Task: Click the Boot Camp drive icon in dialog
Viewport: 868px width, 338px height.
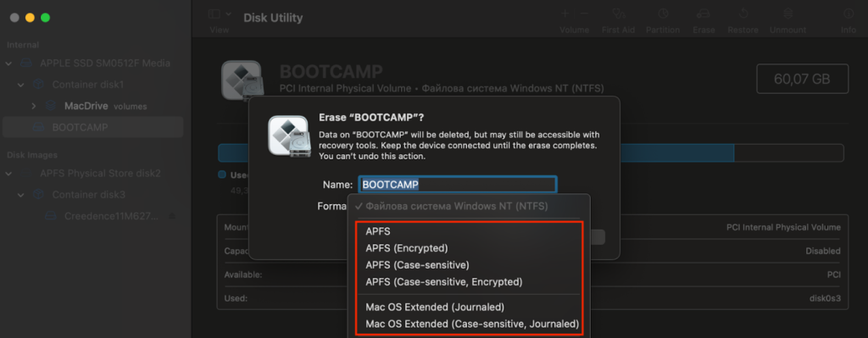Action: pyautogui.click(x=288, y=136)
